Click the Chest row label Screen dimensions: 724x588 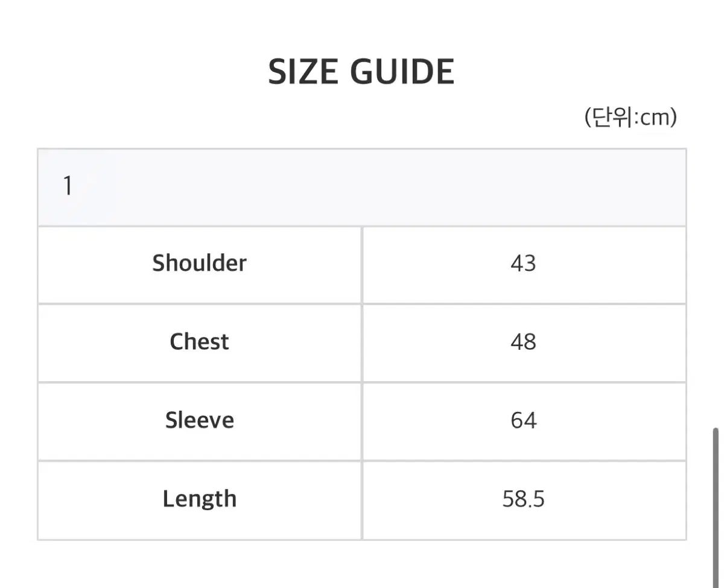[x=199, y=342]
